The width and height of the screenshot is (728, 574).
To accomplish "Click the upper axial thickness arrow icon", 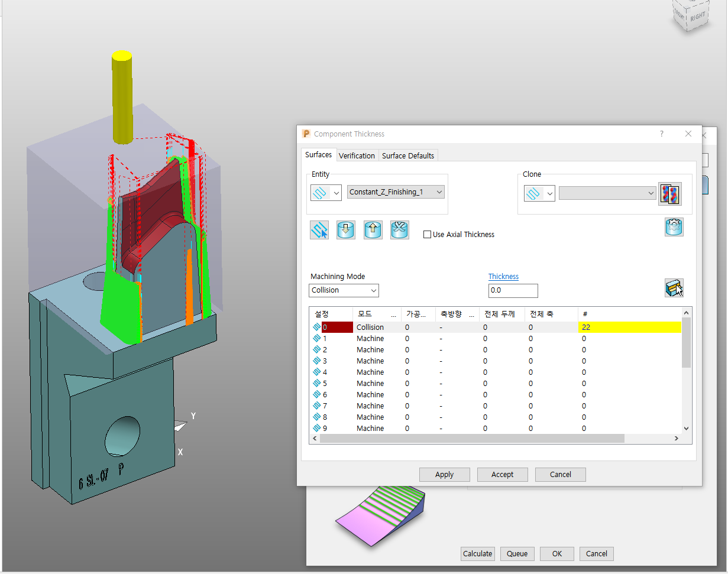I will point(373,229).
